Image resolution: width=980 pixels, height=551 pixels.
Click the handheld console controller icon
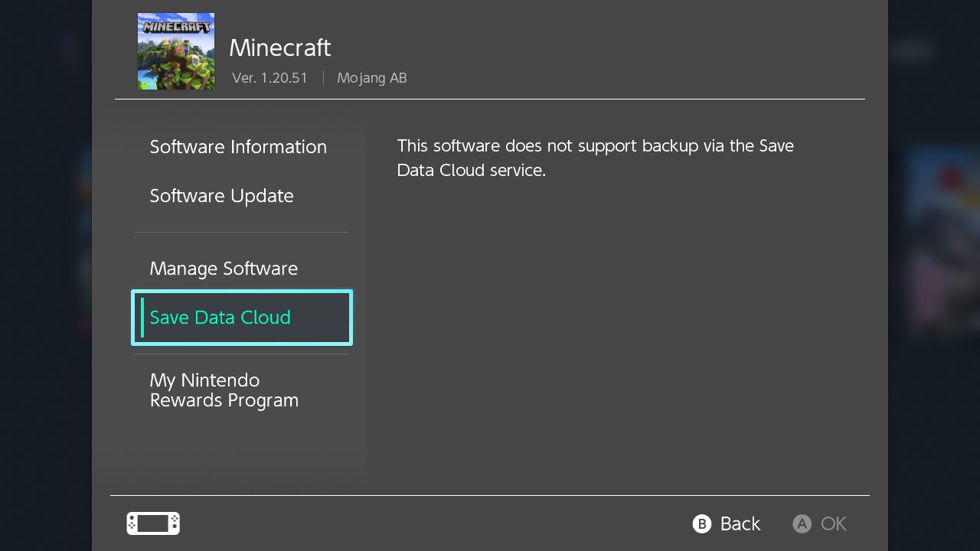153,523
